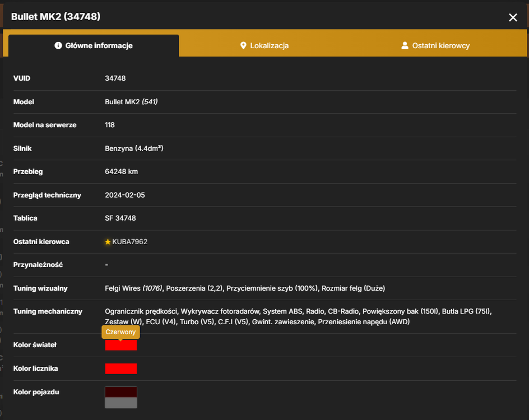Click engine value Benzyna (4.4dm³)

point(134,148)
